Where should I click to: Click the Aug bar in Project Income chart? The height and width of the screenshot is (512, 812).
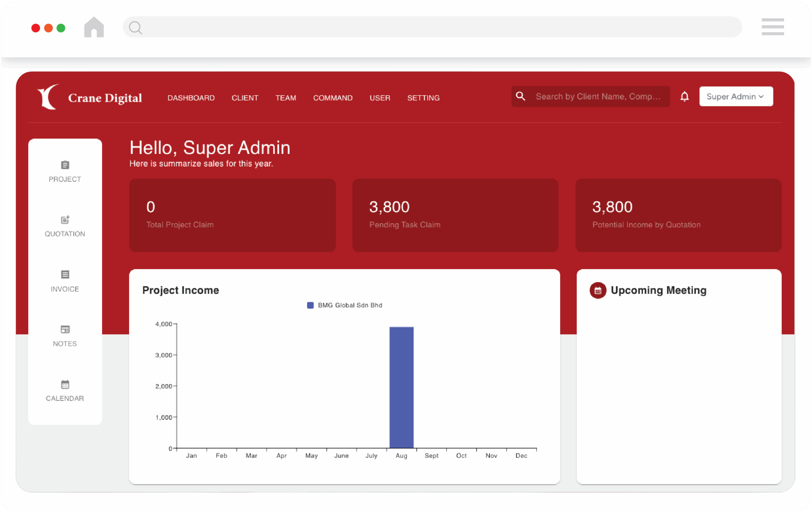coord(401,387)
